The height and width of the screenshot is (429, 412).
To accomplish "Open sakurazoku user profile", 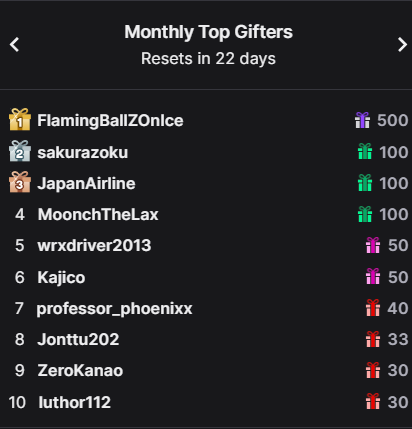I will click(x=83, y=152).
